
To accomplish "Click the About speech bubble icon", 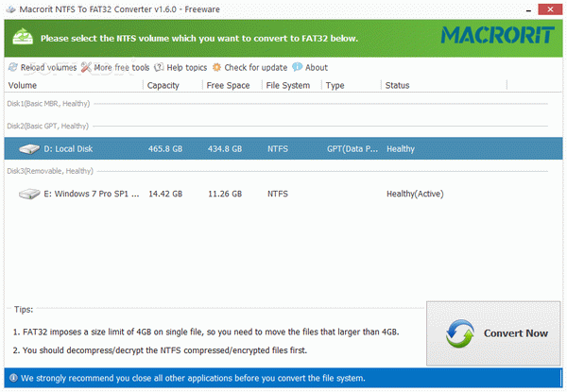I will click(298, 67).
